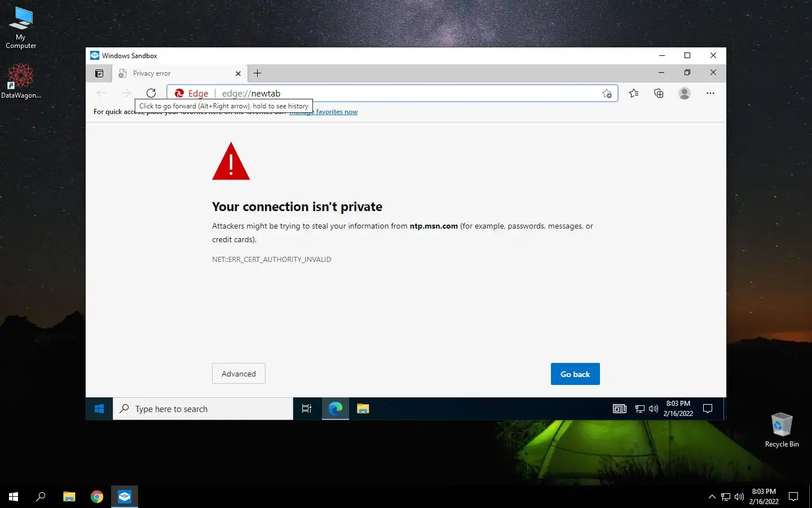Screen dimensions: 812x508
Task: Select the DataWagon desktop shortcut
Action: [x=21, y=81]
